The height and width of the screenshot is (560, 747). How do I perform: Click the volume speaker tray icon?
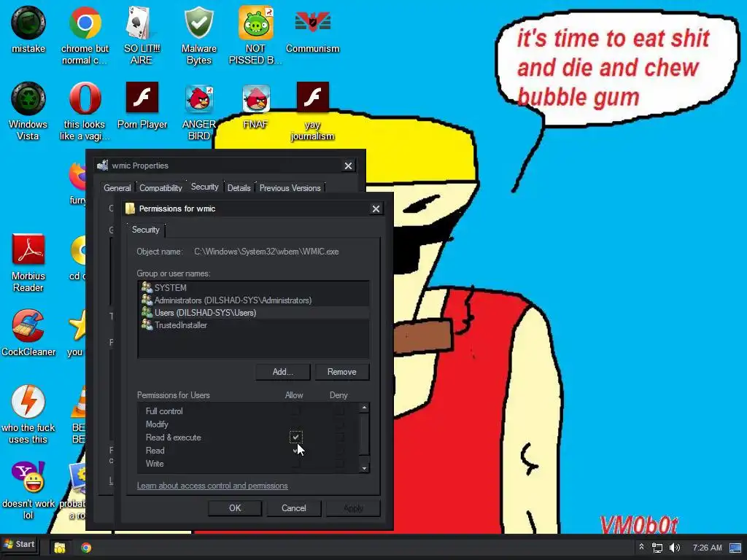point(675,548)
